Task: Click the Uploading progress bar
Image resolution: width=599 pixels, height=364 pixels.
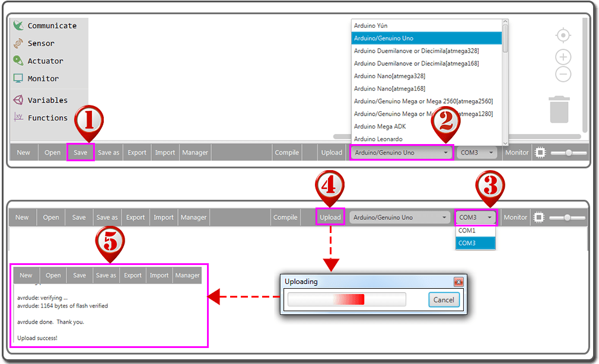Action: pos(346,299)
